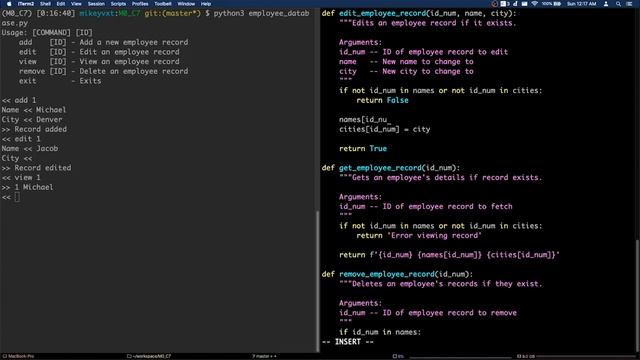Click '>> Record edited' output line
The width and height of the screenshot is (640, 360).
36,168
